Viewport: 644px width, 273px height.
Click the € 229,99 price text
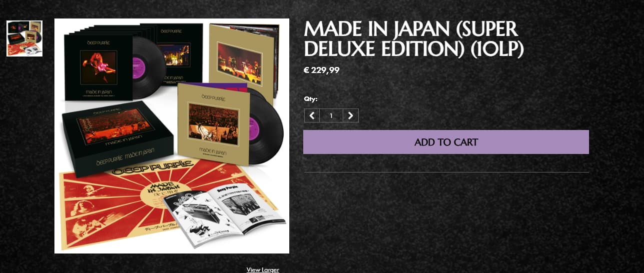322,70
